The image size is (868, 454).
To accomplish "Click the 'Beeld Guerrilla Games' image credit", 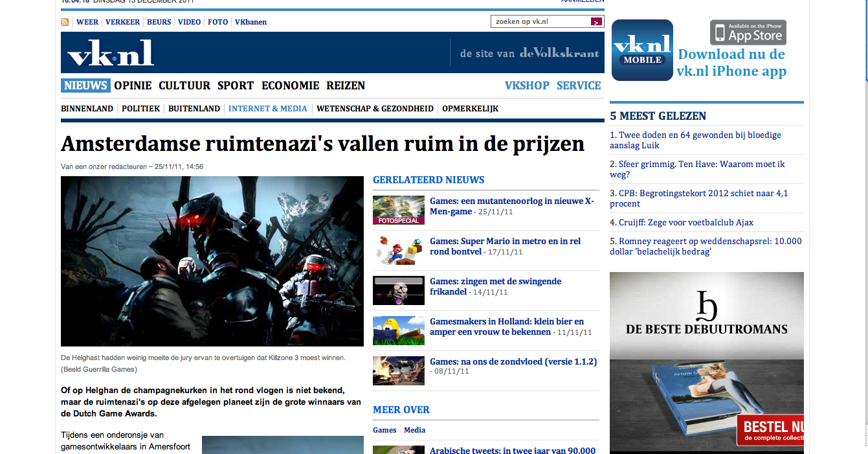I will [x=99, y=369].
